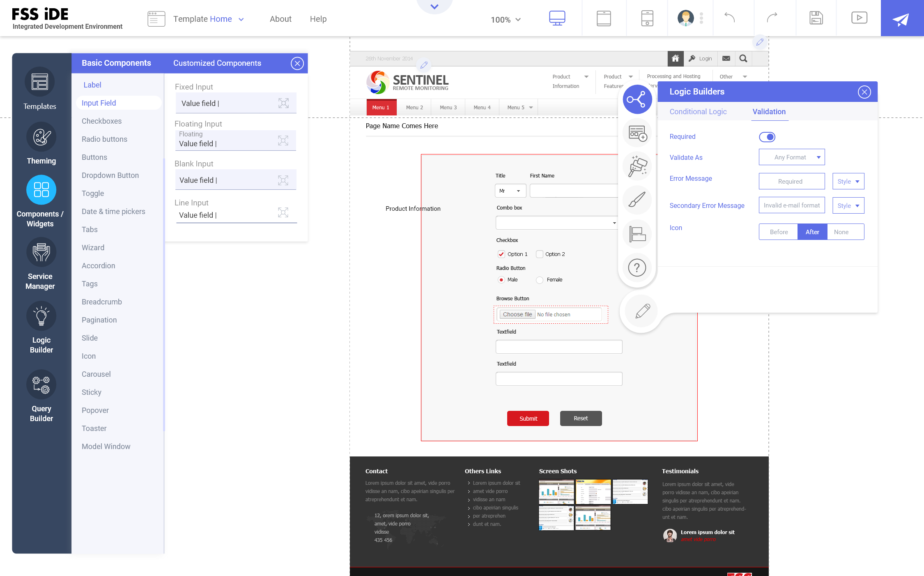Click the Service Manager icon
924x576 pixels.
click(41, 252)
